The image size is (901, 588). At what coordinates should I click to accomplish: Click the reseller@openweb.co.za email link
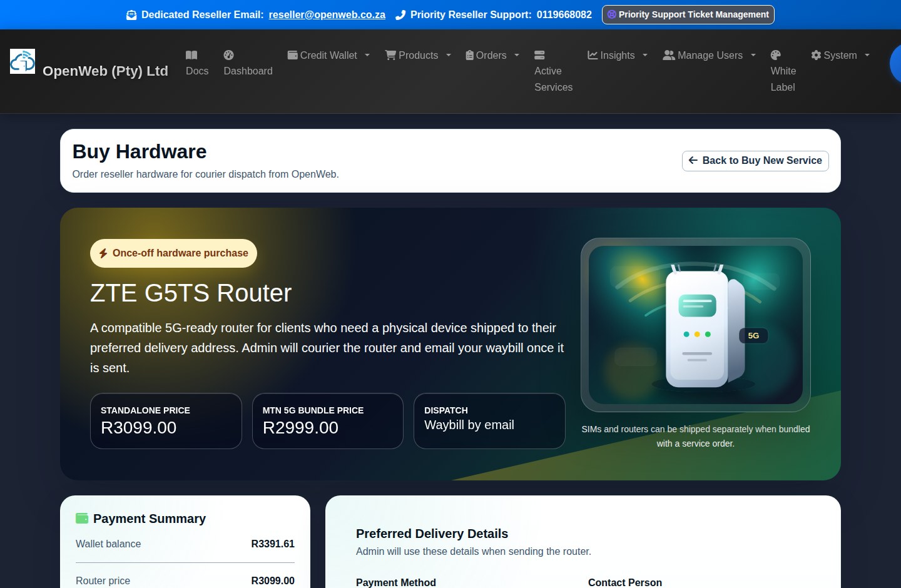[327, 14]
